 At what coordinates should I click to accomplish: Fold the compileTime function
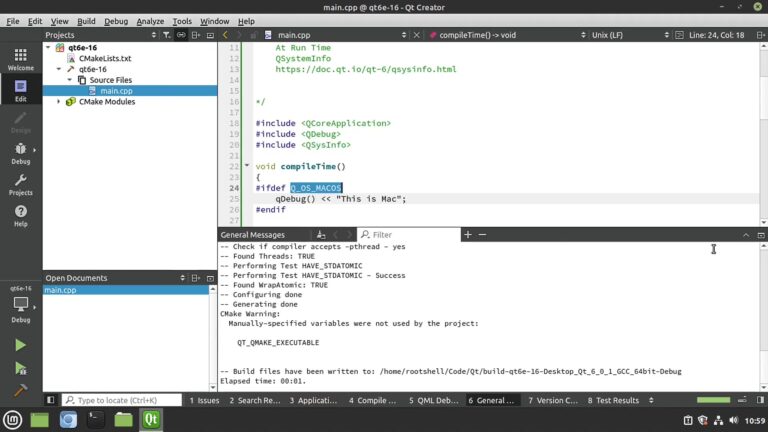(247, 166)
